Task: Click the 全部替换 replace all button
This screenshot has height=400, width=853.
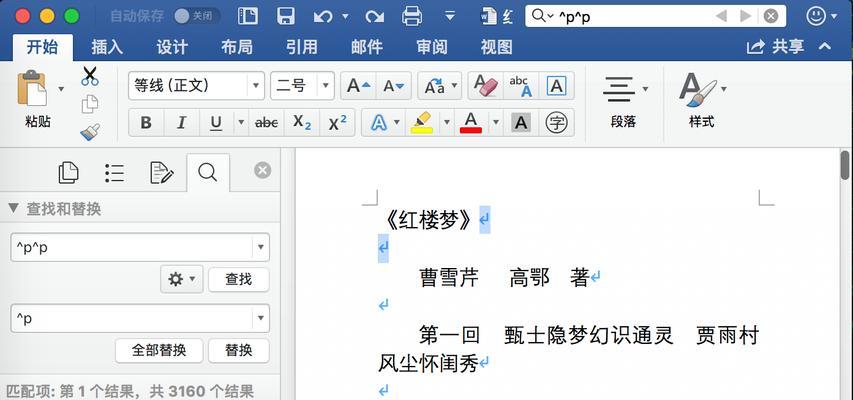Action: [x=159, y=350]
